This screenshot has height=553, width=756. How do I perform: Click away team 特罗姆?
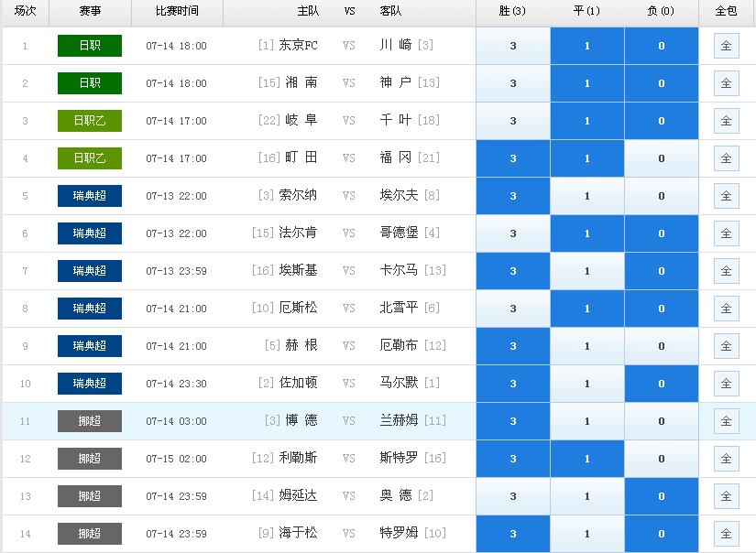pos(400,533)
